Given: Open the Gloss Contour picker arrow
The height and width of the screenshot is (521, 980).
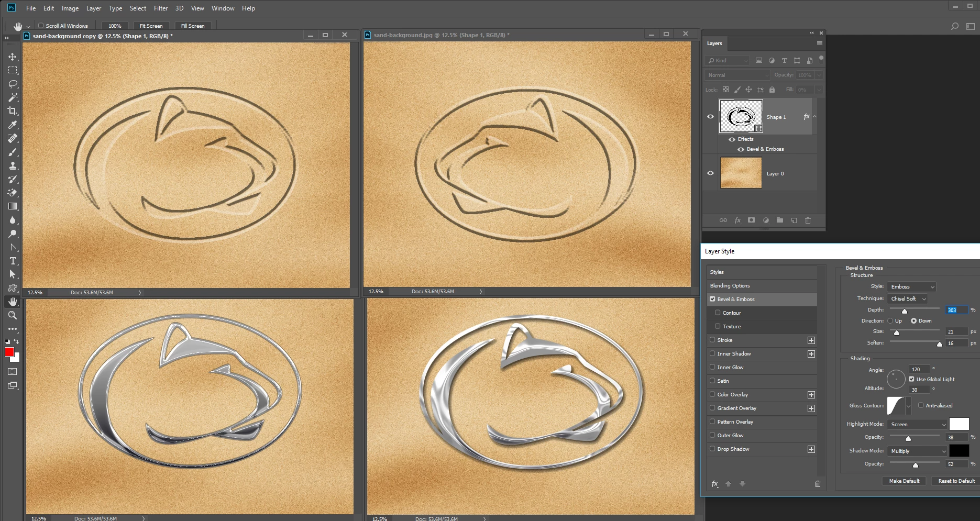Looking at the screenshot, I should click(x=908, y=406).
